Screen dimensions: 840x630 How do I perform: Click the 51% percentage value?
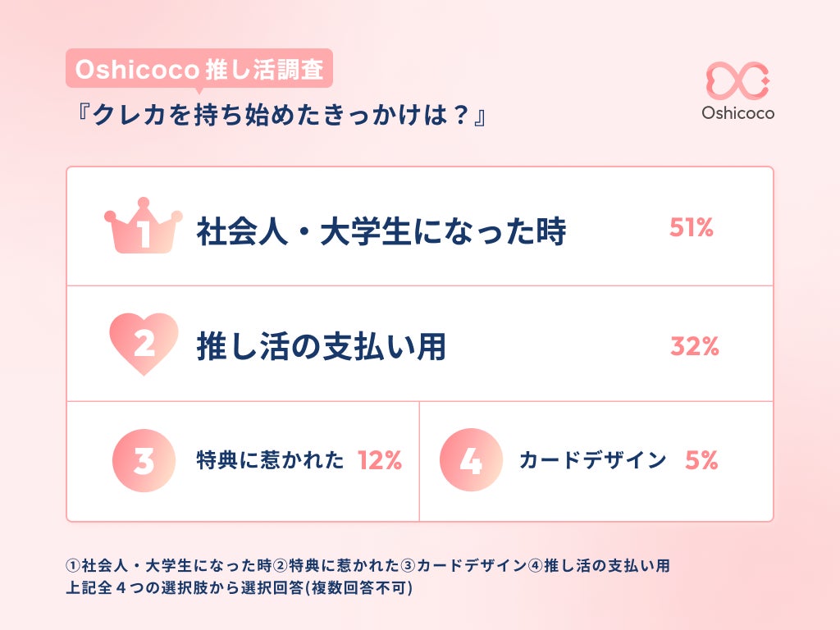691,229
